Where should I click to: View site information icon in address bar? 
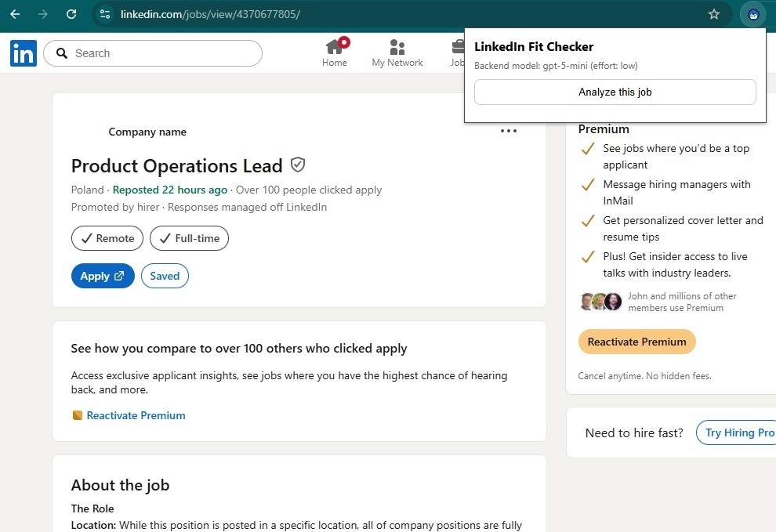106,14
